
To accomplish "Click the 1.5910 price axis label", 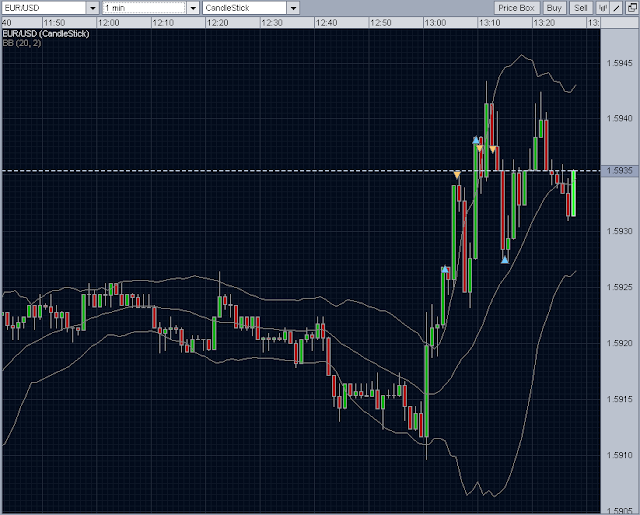I will point(619,455).
